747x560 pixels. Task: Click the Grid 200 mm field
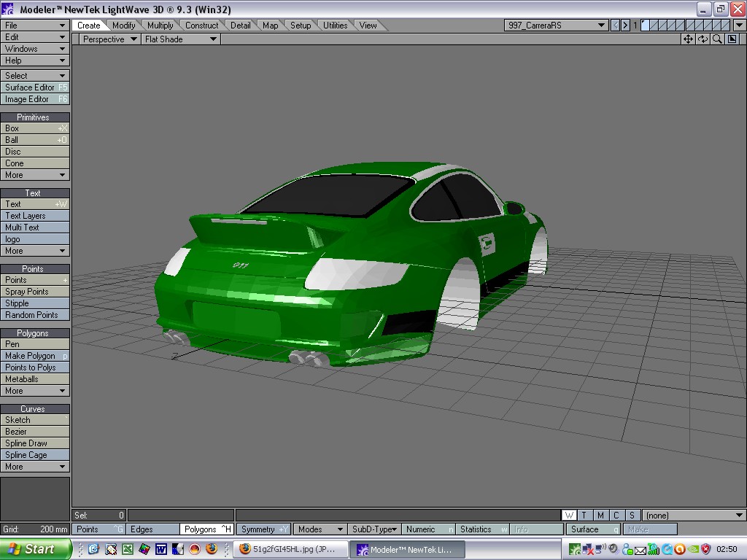35,529
